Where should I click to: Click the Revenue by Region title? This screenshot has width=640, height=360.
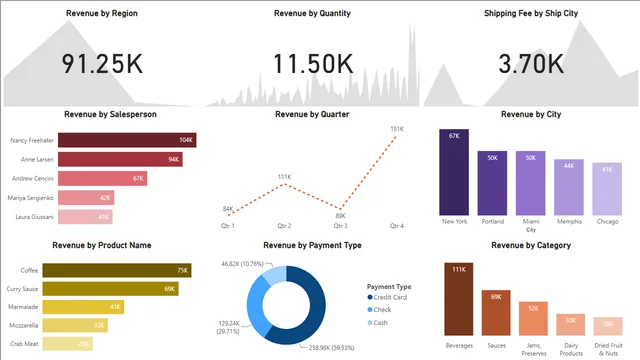click(x=102, y=13)
